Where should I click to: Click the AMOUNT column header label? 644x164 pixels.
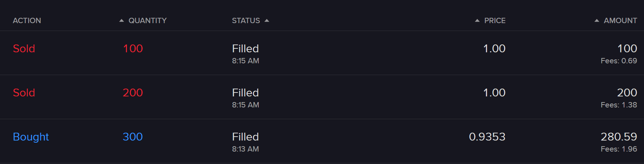620,21
